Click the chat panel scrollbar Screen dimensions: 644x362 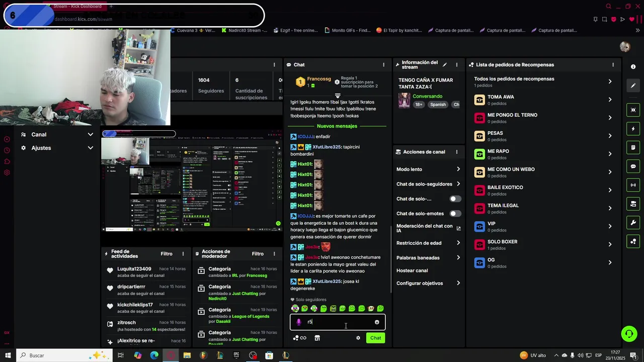[x=391, y=259]
